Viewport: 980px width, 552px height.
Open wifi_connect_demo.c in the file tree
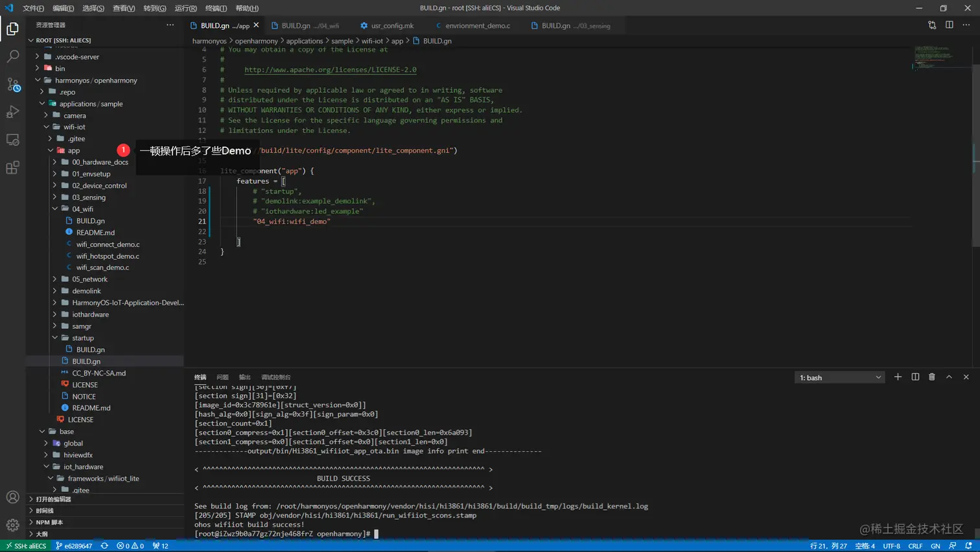point(108,245)
